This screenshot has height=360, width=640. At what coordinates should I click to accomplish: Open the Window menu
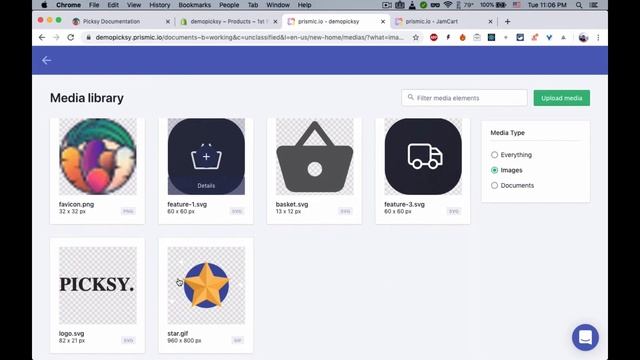click(278, 5)
